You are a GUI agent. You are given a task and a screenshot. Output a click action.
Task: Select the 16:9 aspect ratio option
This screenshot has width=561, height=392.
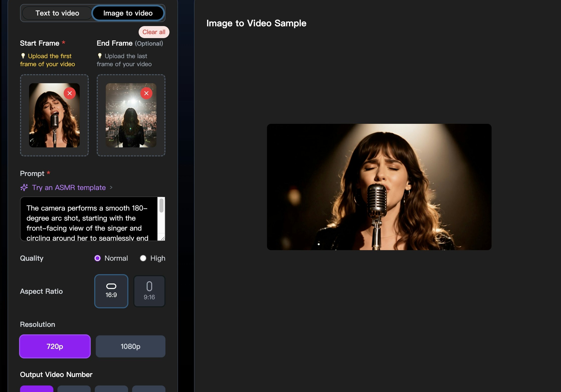(x=111, y=291)
